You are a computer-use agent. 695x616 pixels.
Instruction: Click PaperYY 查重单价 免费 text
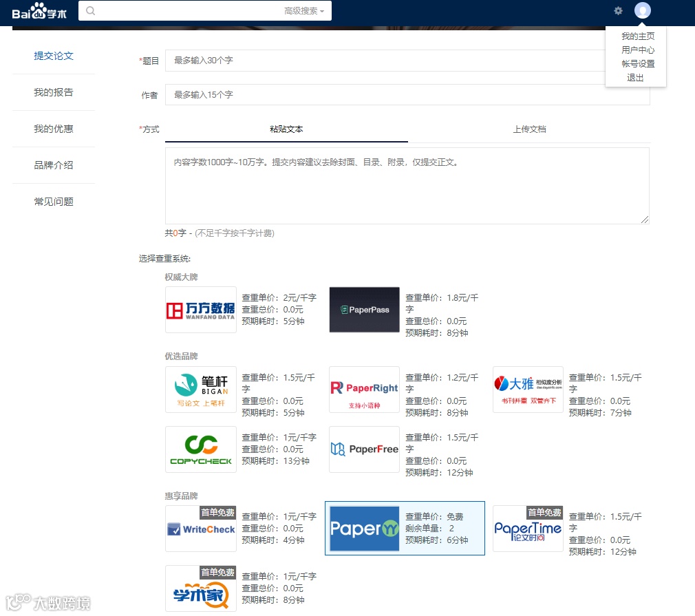click(x=434, y=517)
